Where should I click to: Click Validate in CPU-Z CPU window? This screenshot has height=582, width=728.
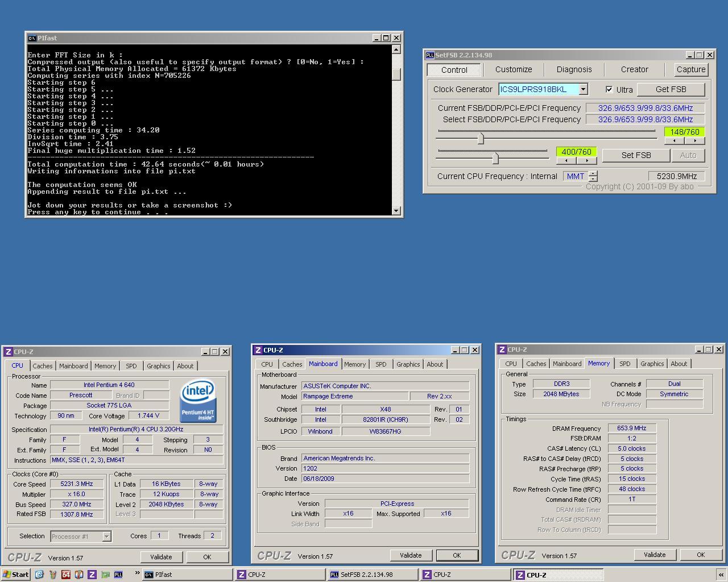click(161, 557)
